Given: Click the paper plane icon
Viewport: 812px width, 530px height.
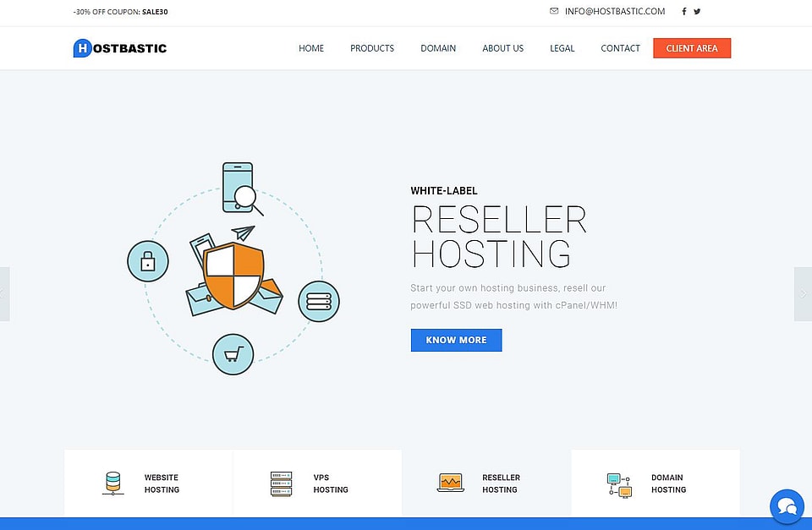Looking at the screenshot, I should pos(243,233).
